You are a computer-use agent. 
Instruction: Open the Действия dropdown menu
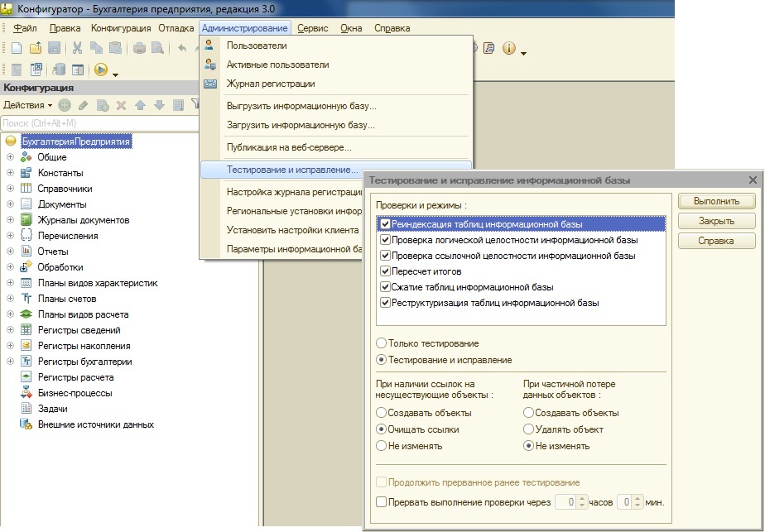click(28, 105)
